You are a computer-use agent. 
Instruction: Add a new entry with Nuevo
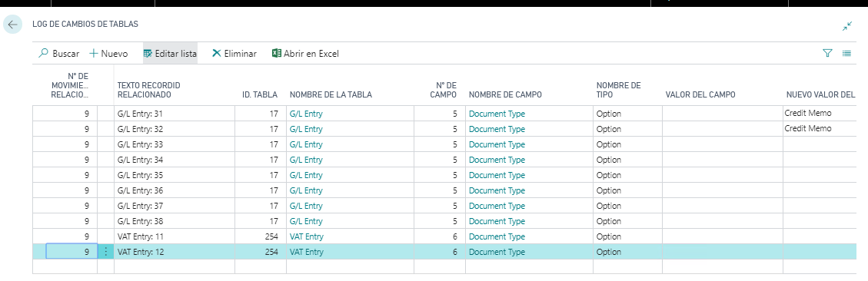(x=108, y=54)
